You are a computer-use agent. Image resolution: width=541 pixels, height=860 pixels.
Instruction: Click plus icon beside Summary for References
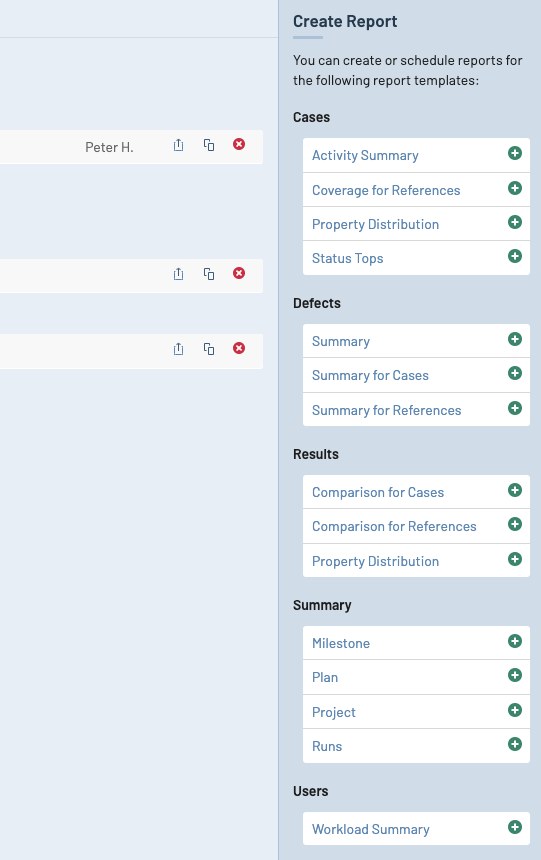pyautogui.click(x=515, y=408)
